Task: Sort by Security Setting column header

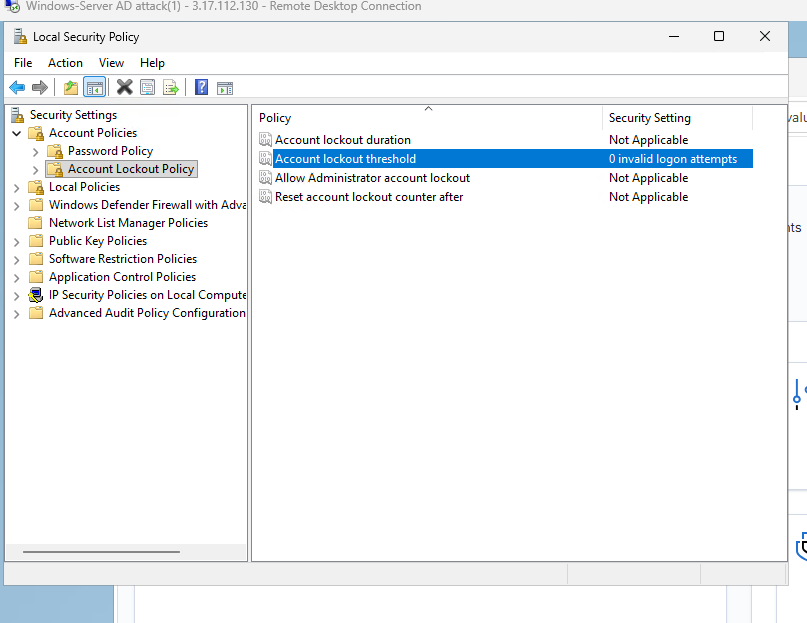Action: click(x=677, y=118)
